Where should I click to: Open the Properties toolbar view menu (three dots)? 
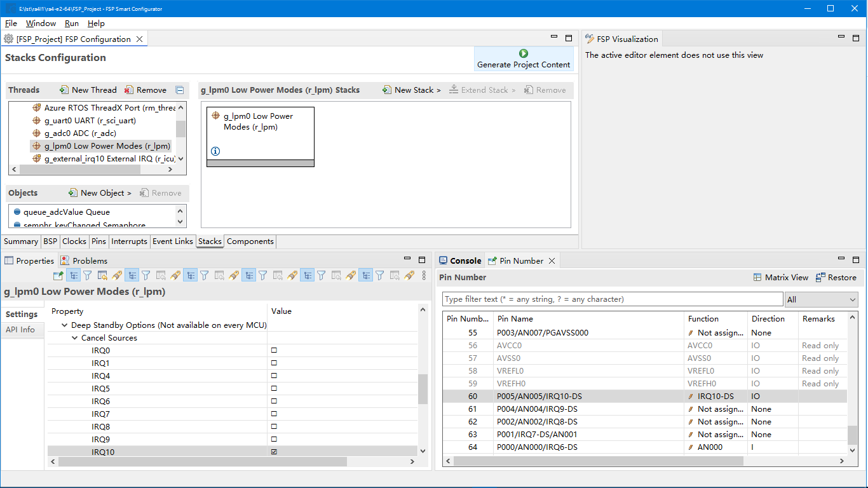point(424,275)
